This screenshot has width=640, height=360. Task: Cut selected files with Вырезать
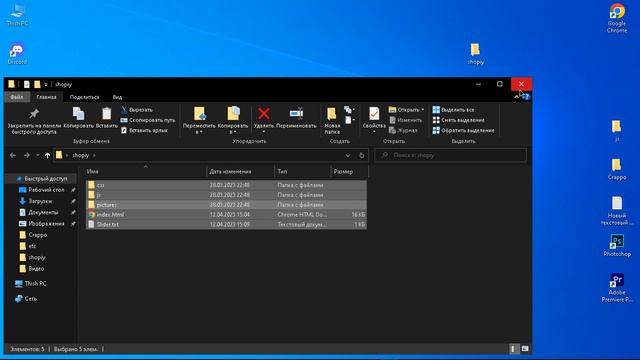tap(137, 110)
